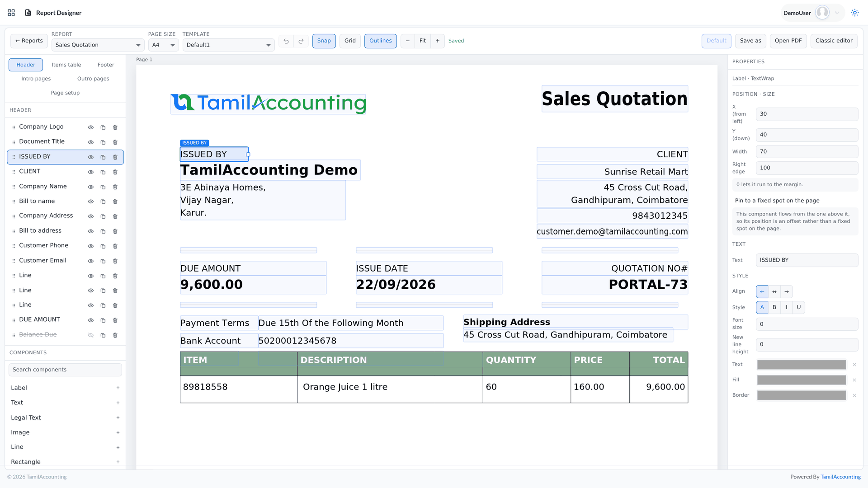Open the Page Size dropdown A4
This screenshot has height=488, width=868.
tap(163, 45)
